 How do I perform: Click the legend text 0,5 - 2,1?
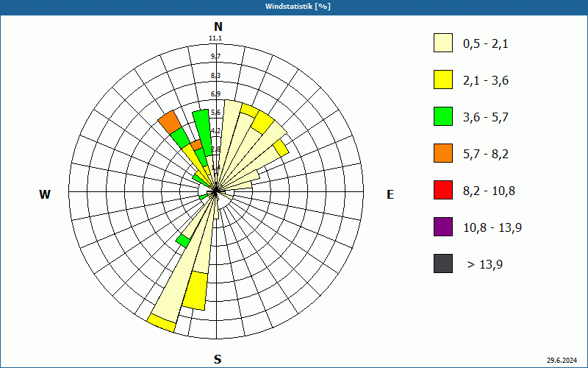pyautogui.click(x=486, y=44)
